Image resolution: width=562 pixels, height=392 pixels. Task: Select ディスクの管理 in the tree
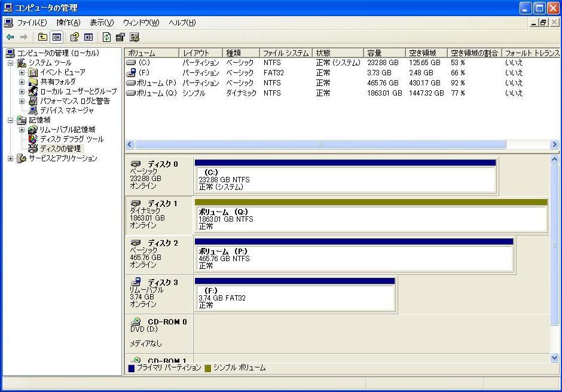(60, 148)
